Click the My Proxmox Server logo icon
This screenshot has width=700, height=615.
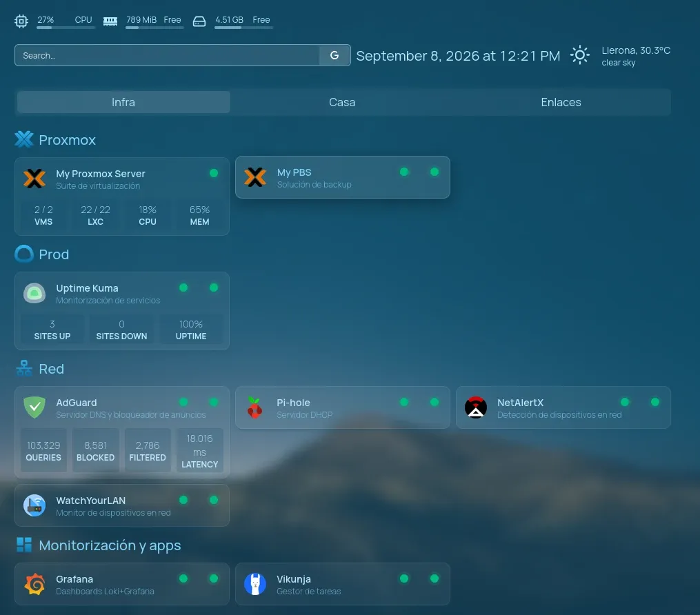click(34, 179)
